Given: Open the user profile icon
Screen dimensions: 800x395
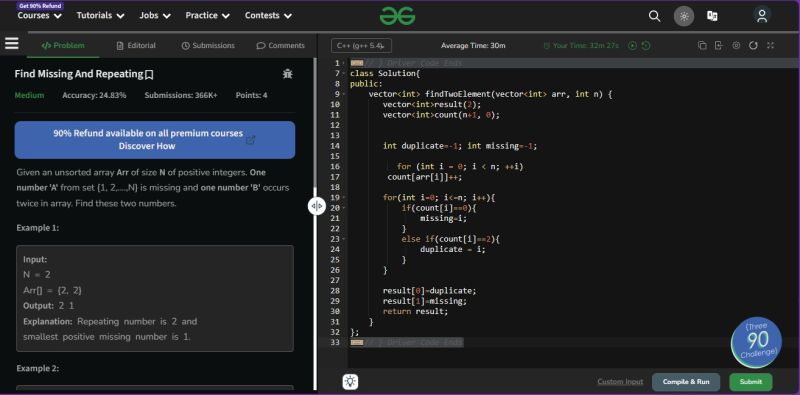Looking at the screenshot, I should tap(762, 16).
